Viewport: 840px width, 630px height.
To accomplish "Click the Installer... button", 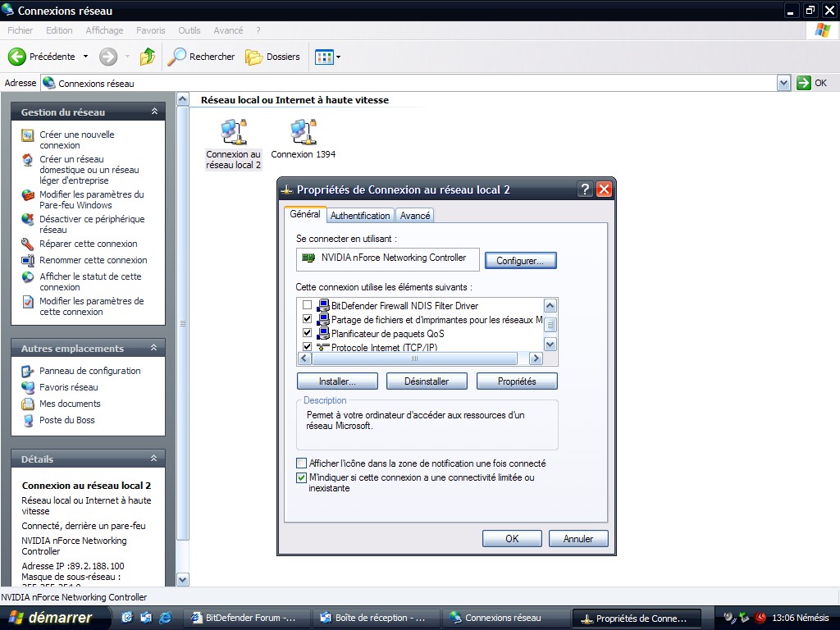I will 337,381.
